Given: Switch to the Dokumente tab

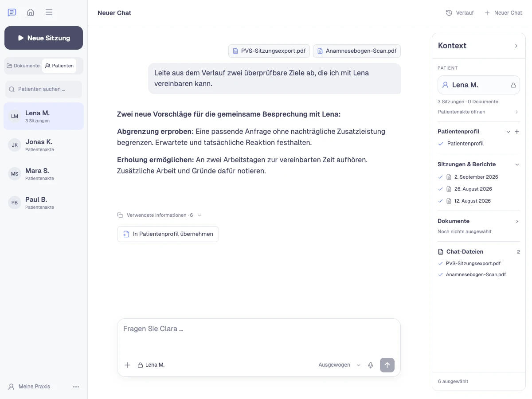Looking at the screenshot, I should pyautogui.click(x=23, y=66).
